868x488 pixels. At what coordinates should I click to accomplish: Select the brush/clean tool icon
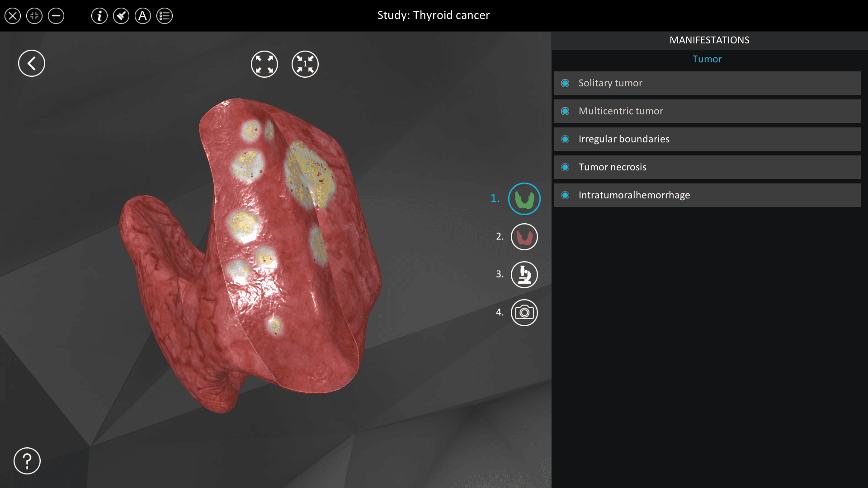click(x=121, y=16)
